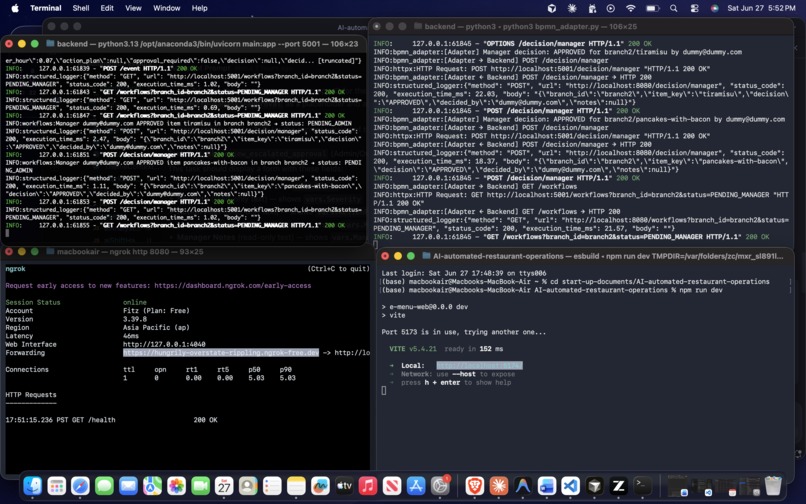Image resolution: width=806 pixels, height=504 pixels.
Task: Click folder icon in uvicorn window title
Action: click(50, 44)
